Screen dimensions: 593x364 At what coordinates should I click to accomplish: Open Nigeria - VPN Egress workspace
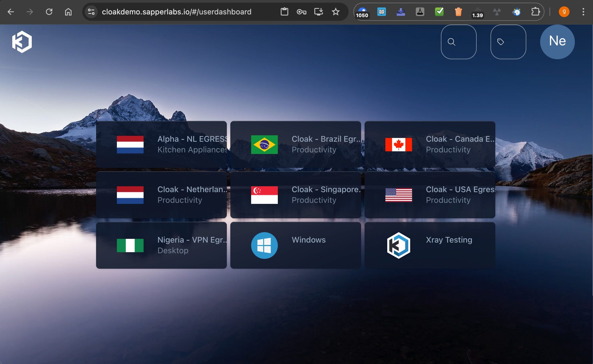[x=161, y=245]
